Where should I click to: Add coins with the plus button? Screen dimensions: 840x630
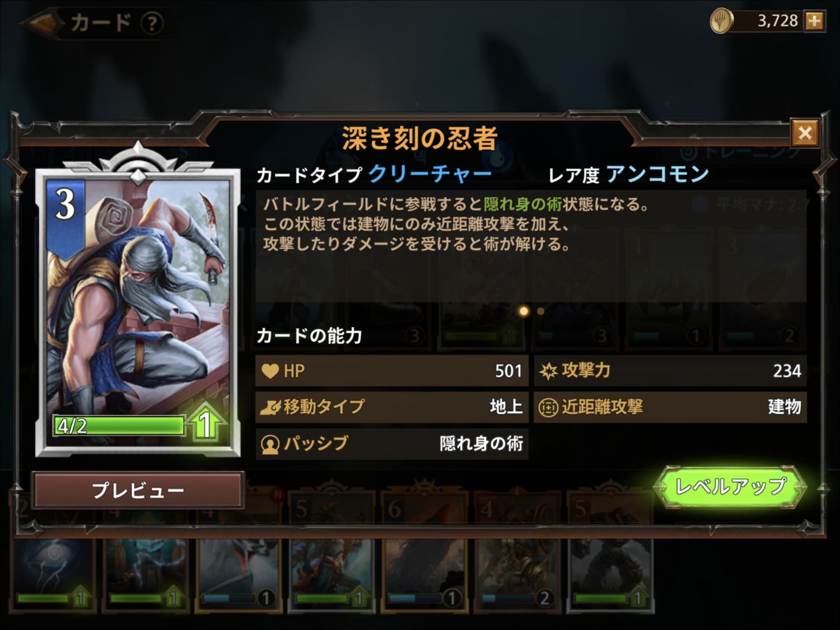click(x=814, y=21)
